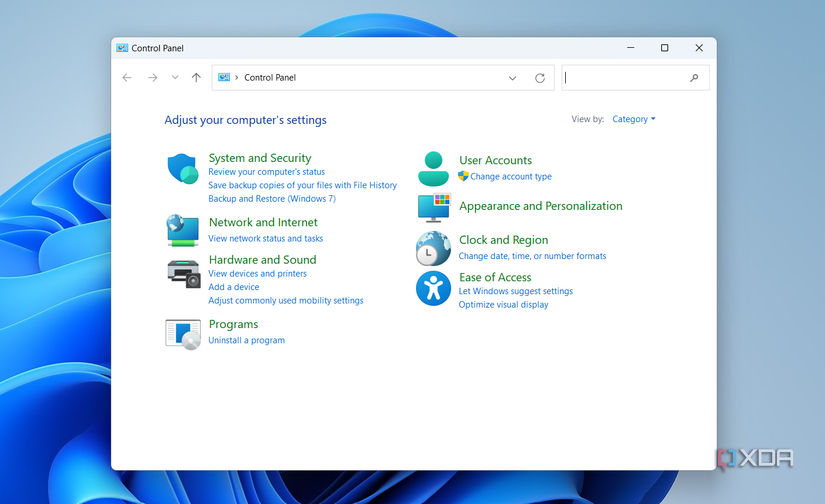
Task: Select the Add a device link
Action: (x=234, y=287)
